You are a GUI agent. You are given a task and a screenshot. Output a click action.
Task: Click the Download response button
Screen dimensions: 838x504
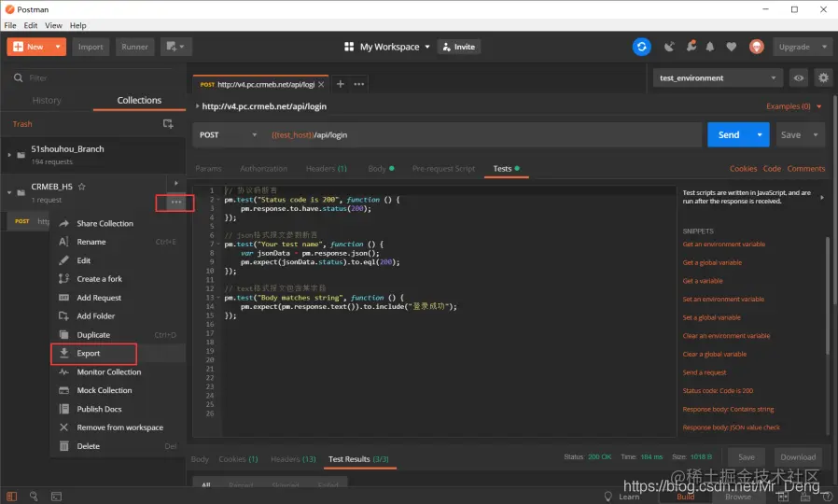tap(797, 457)
